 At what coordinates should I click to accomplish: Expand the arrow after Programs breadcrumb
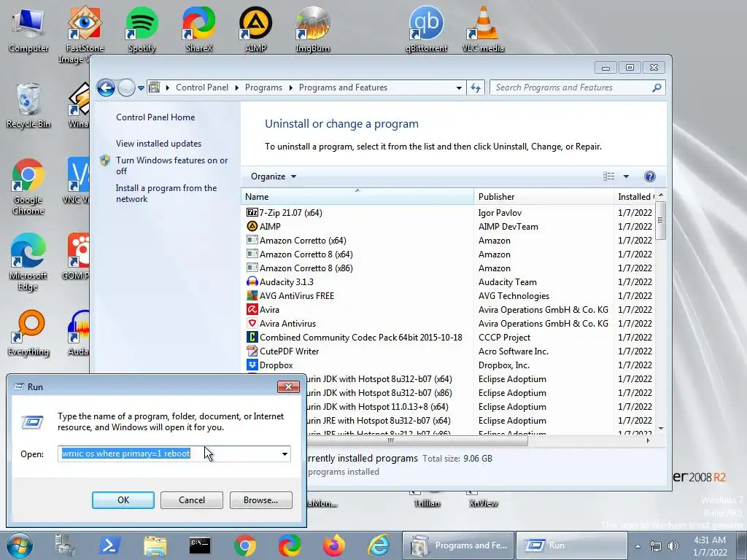click(x=290, y=87)
